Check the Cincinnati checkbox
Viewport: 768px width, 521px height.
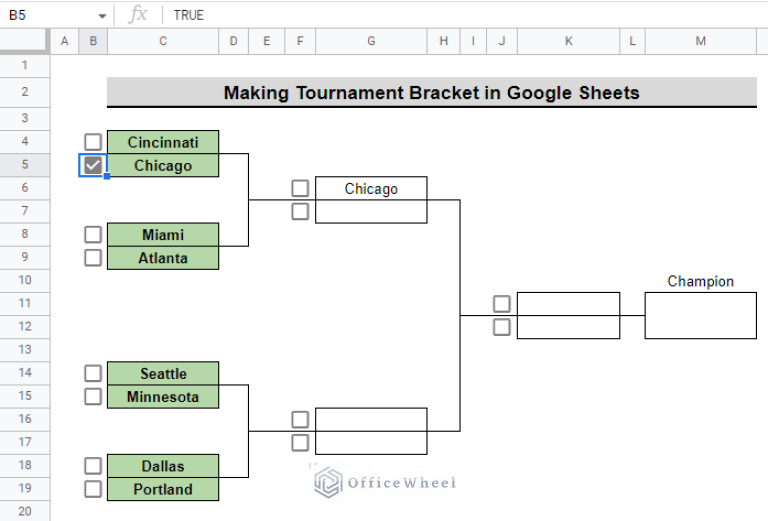coord(93,142)
